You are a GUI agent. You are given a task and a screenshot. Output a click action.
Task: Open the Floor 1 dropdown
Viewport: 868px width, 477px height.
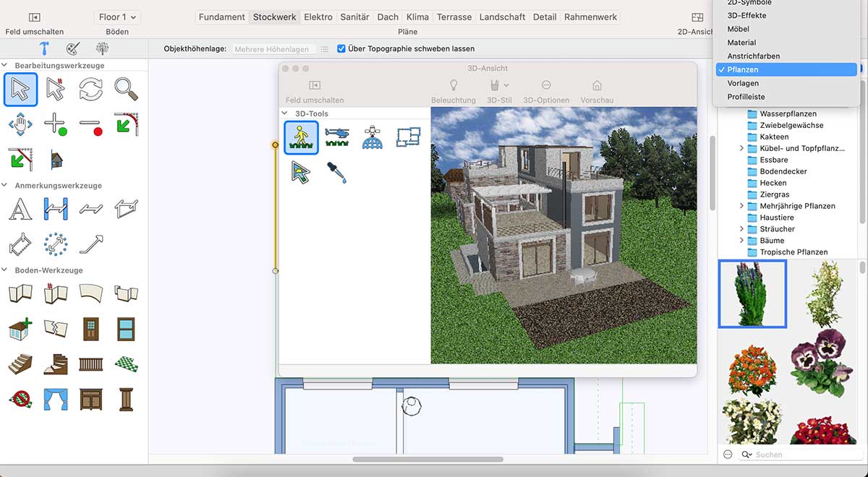coord(117,17)
